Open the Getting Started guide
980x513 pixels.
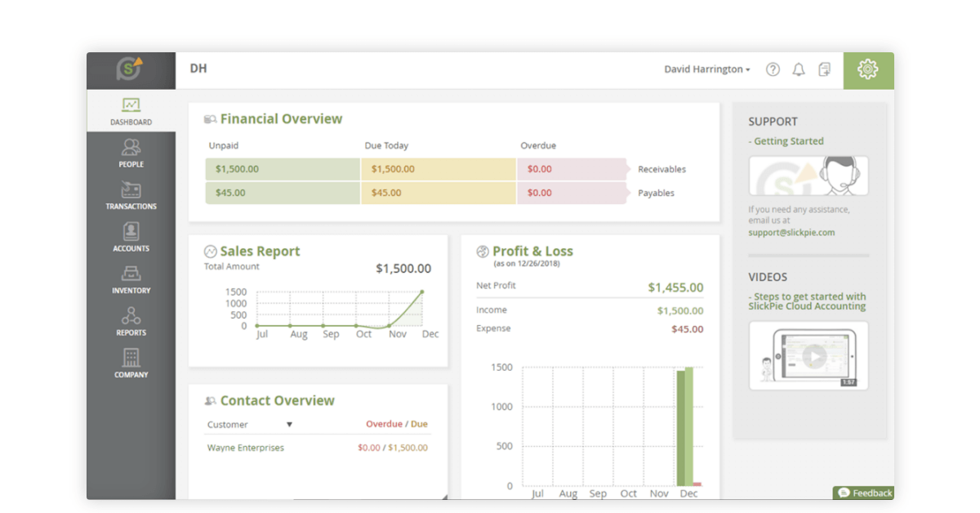(786, 141)
